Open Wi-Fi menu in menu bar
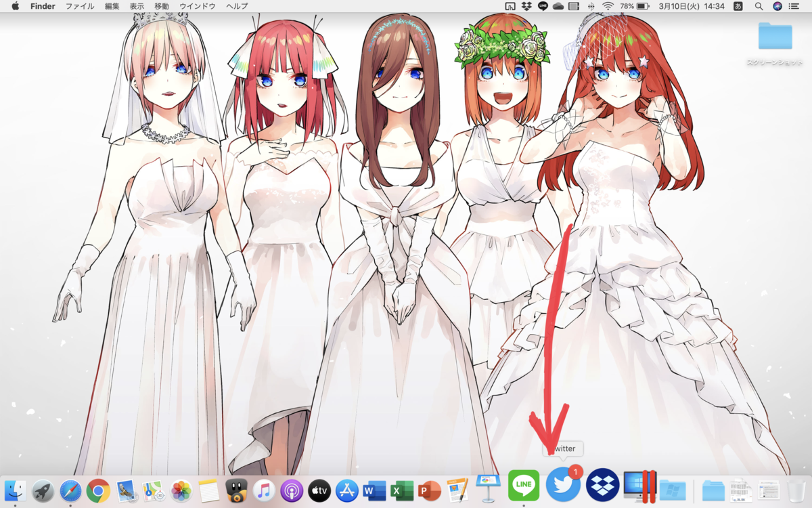 point(608,6)
